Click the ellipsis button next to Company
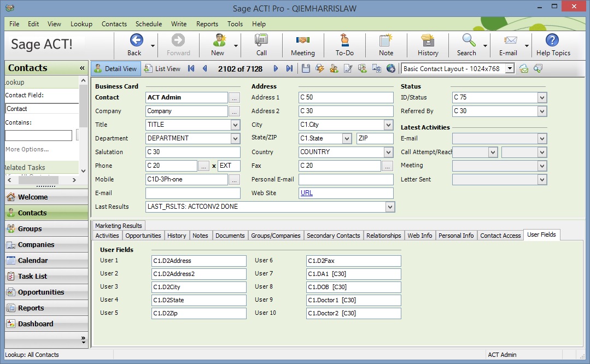590x364 pixels. click(x=234, y=111)
